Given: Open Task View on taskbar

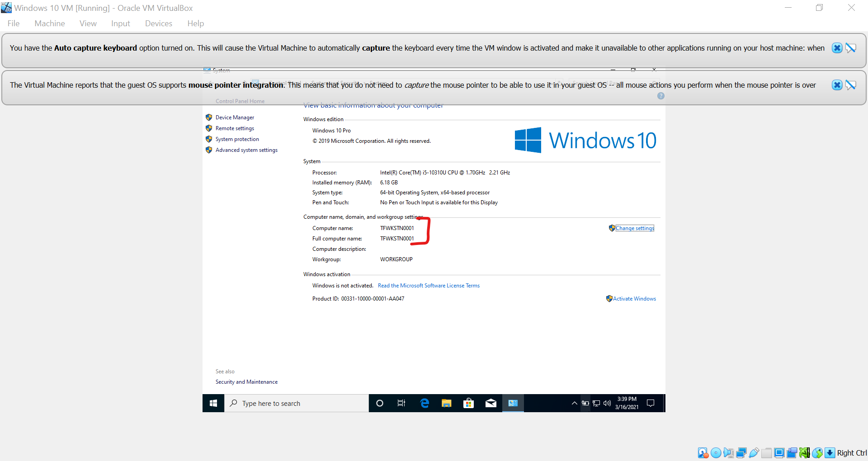Looking at the screenshot, I should pos(401,403).
